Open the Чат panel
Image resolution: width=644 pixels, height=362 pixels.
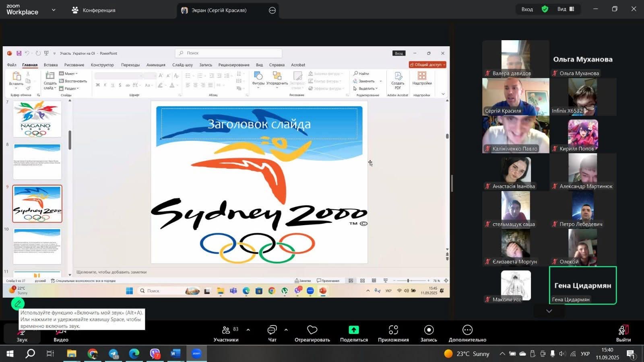click(272, 334)
